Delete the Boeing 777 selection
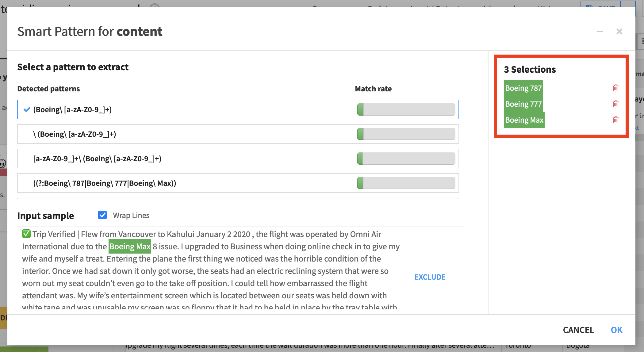Viewport: 644px width, 352px height. 615,104
